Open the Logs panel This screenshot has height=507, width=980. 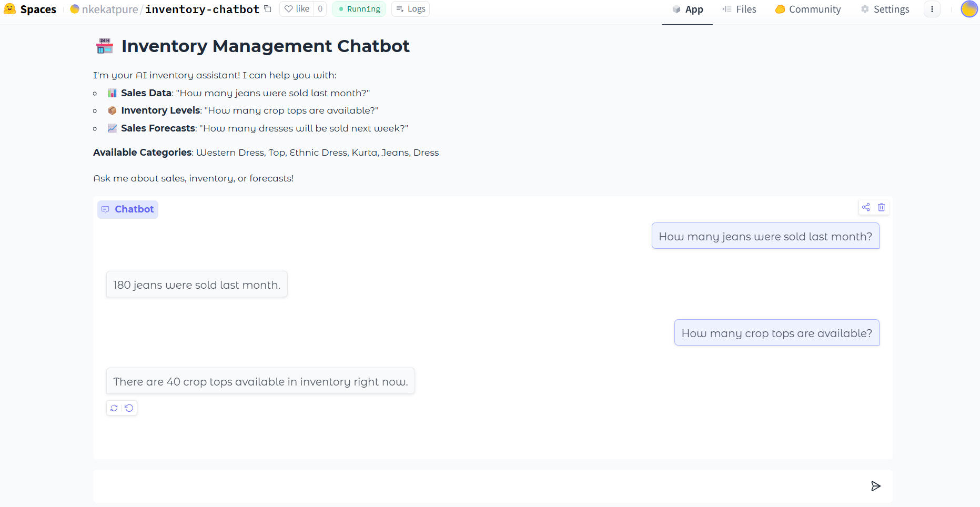(410, 9)
